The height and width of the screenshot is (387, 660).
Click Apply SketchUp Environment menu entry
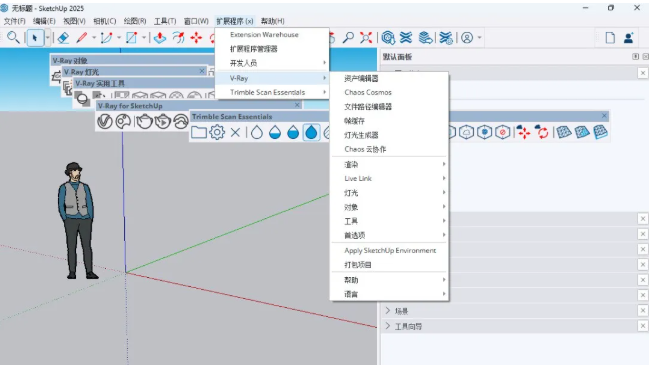390,251
